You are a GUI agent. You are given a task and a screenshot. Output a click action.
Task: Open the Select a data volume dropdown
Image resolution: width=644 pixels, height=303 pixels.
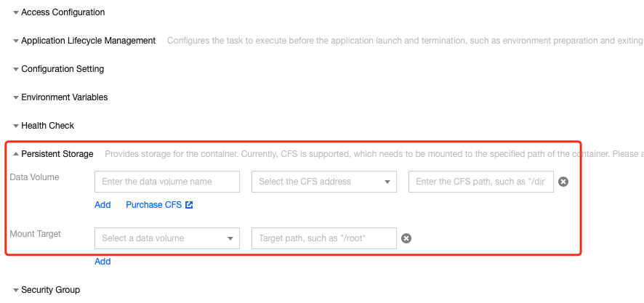click(x=166, y=238)
